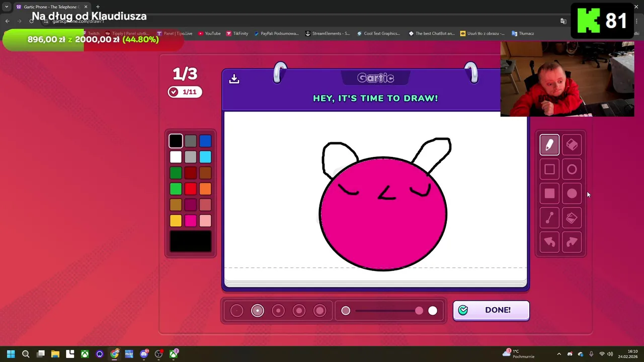644x362 pixels.
Task: Open the browser tab search dropdown
Action: pos(7,7)
